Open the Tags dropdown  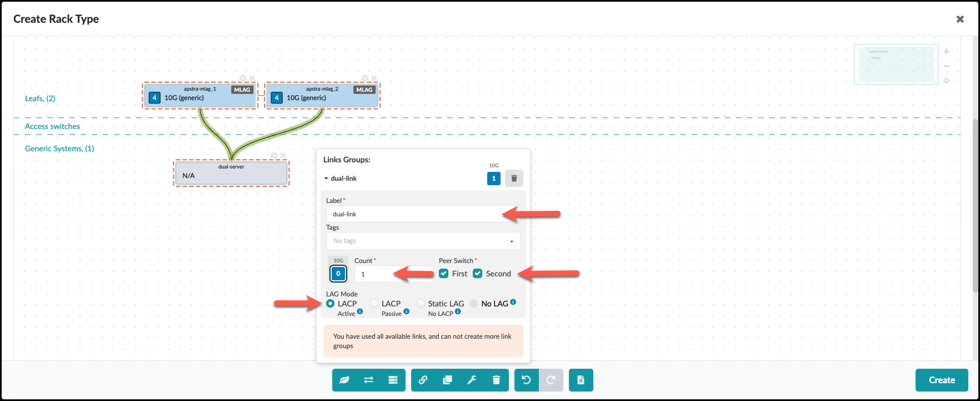click(x=423, y=241)
